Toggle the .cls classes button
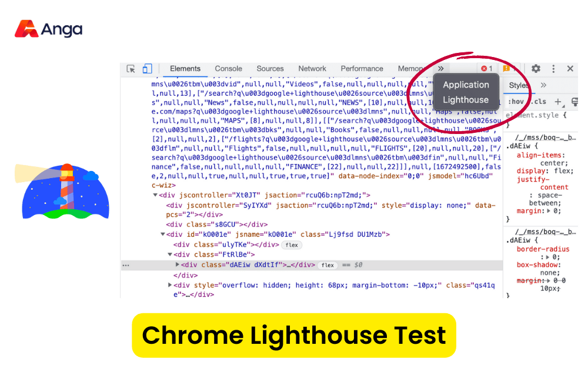The height and width of the screenshot is (382, 588). tap(539, 102)
